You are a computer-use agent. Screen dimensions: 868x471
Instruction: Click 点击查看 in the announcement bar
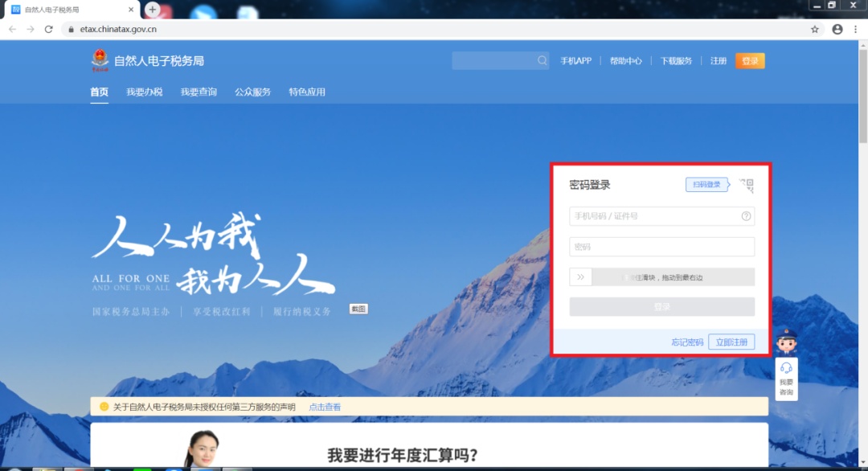[x=325, y=407]
